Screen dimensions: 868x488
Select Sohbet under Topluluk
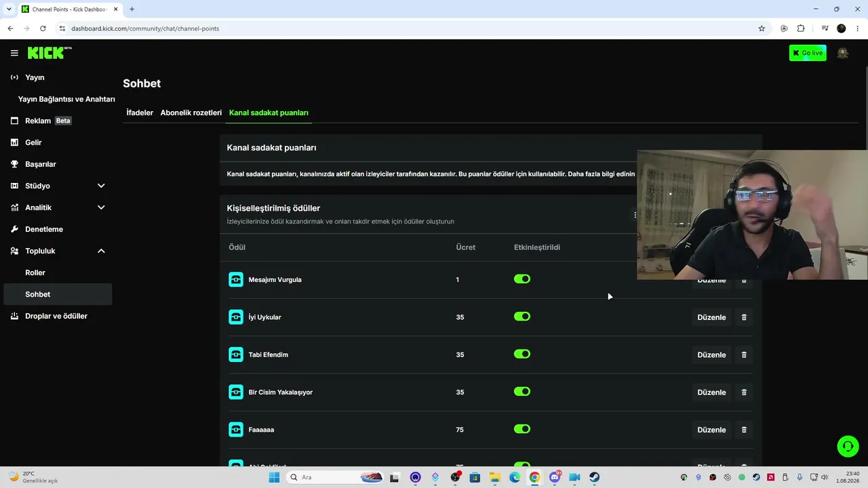click(x=58, y=294)
